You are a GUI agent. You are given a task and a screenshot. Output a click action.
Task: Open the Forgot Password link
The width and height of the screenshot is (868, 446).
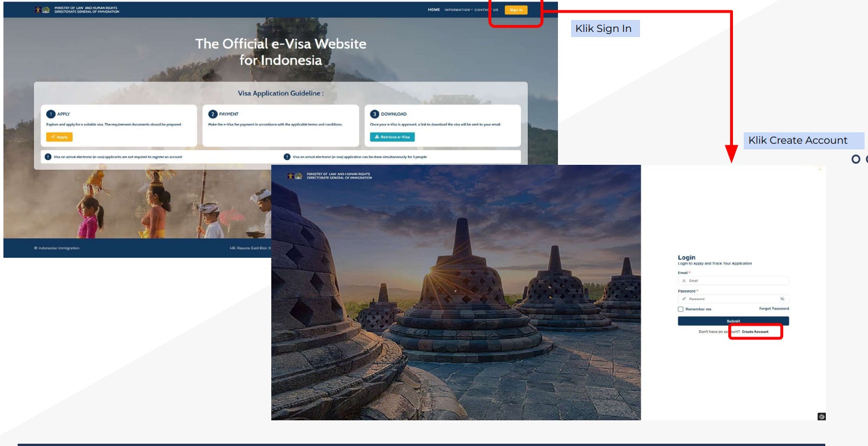[x=774, y=309]
